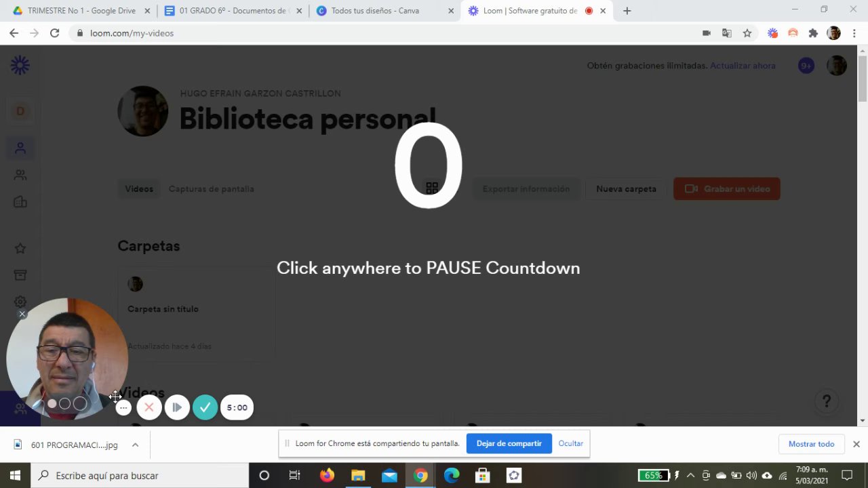The width and height of the screenshot is (868, 488).
Task: Click Mostrar todo downloads button
Action: click(x=811, y=444)
